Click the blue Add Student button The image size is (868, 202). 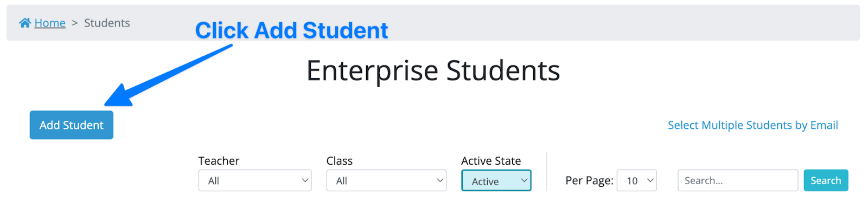[x=72, y=125]
